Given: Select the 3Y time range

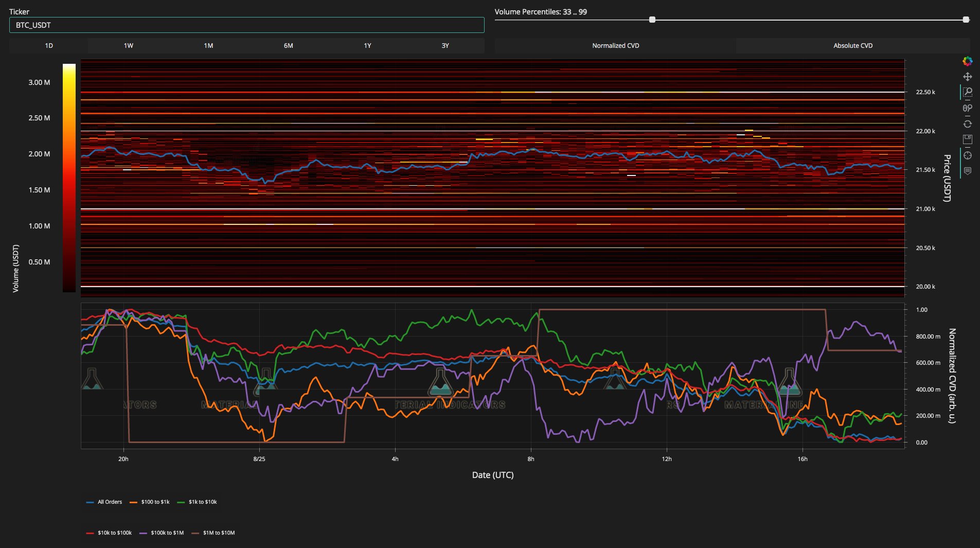Looking at the screenshot, I should tap(445, 46).
